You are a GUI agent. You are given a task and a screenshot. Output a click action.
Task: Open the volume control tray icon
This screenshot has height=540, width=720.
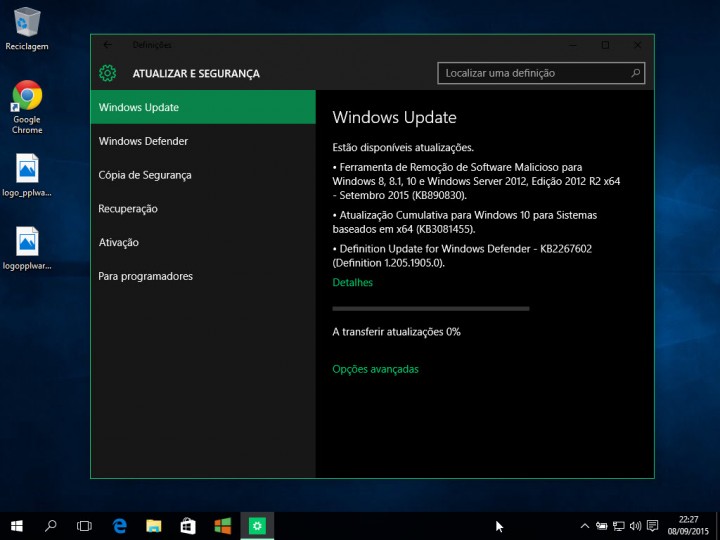tap(636, 526)
